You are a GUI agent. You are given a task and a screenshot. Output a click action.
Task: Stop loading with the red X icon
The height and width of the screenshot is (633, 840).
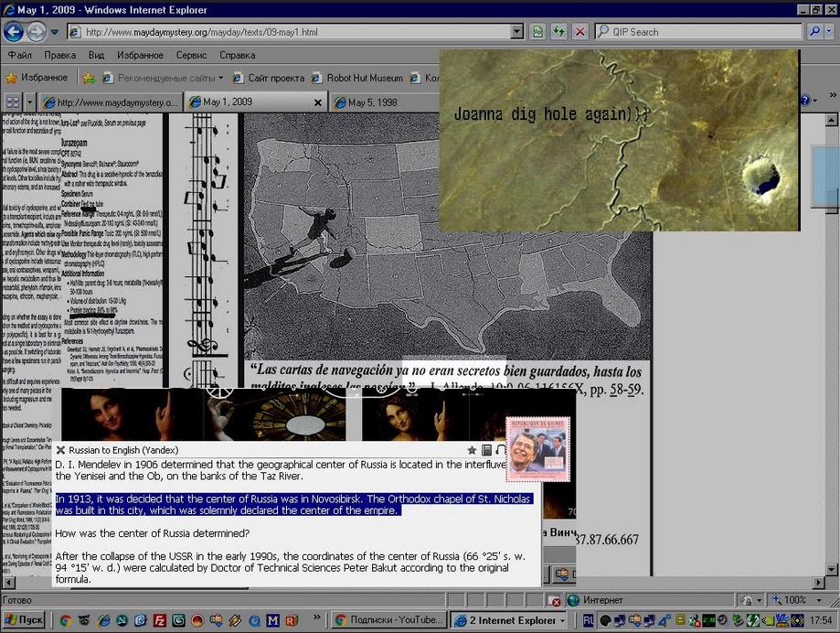coord(579,32)
